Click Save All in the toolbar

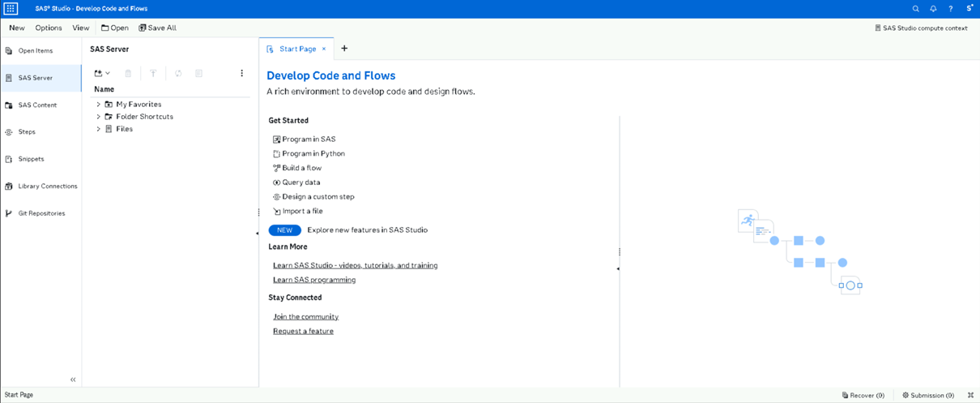point(157,28)
